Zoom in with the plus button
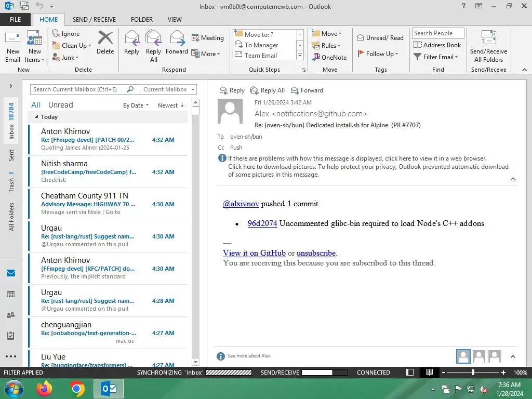 pos(503,372)
